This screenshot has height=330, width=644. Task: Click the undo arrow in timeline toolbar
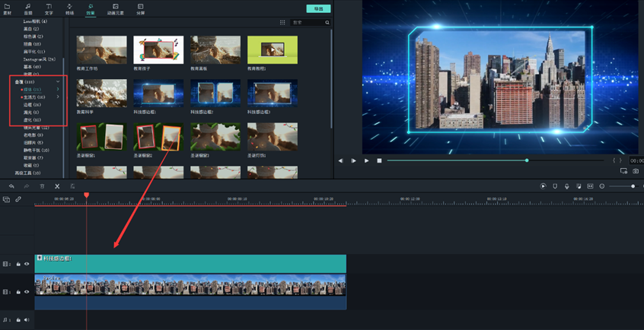(11, 186)
